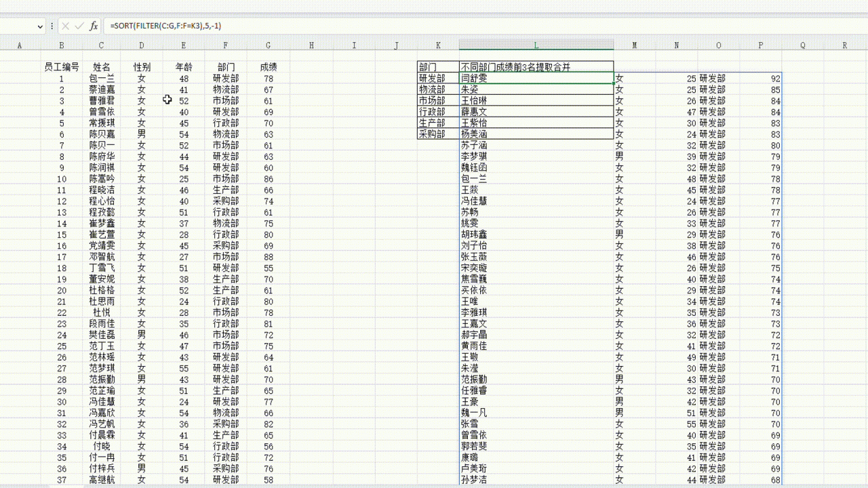Click the 姓名 header cell
The height and width of the screenshot is (488, 868).
102,67
